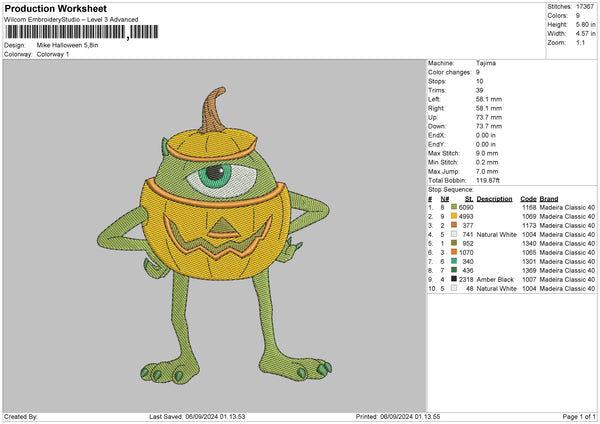This screenshot has width=600, height=424.
Task: Click the 'Stop Sequence:' heading
Action: [x=451, y=190]
